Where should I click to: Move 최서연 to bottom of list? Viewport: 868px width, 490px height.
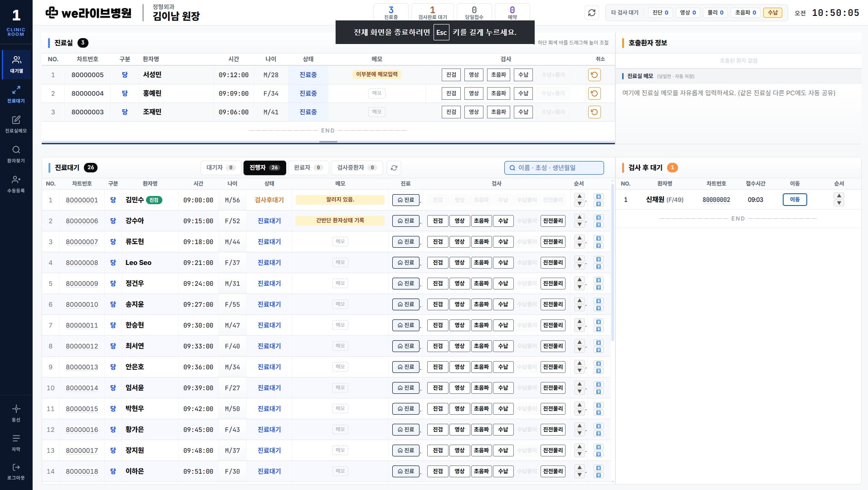click(599, 350)
